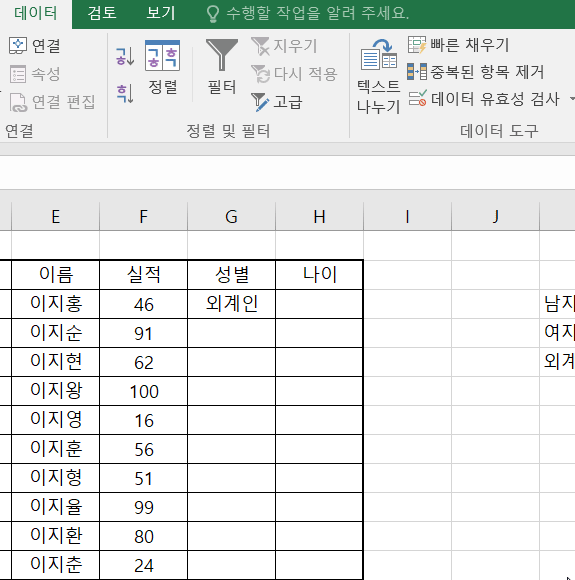
Task: Click the 연결 (Connections) icon
Action: point(17,45)
